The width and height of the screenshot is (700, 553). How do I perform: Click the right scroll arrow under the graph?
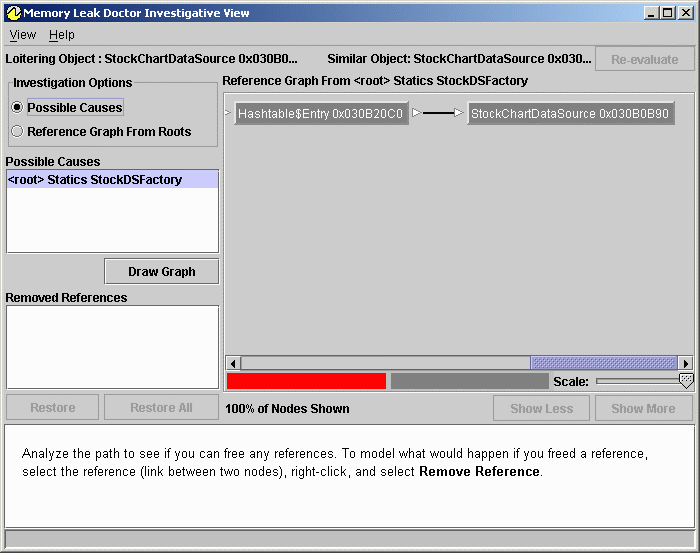point(685,363)
